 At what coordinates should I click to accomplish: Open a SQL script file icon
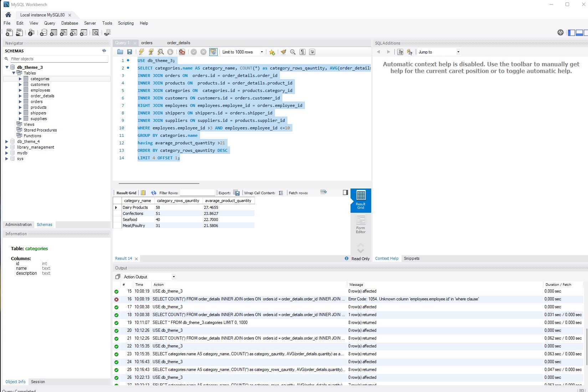[20, 33]
